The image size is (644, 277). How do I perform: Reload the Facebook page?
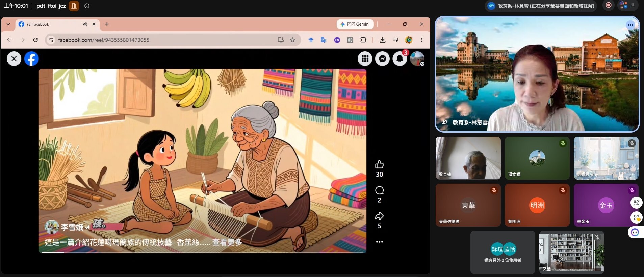pyautogui.click(x=35, y=40)
